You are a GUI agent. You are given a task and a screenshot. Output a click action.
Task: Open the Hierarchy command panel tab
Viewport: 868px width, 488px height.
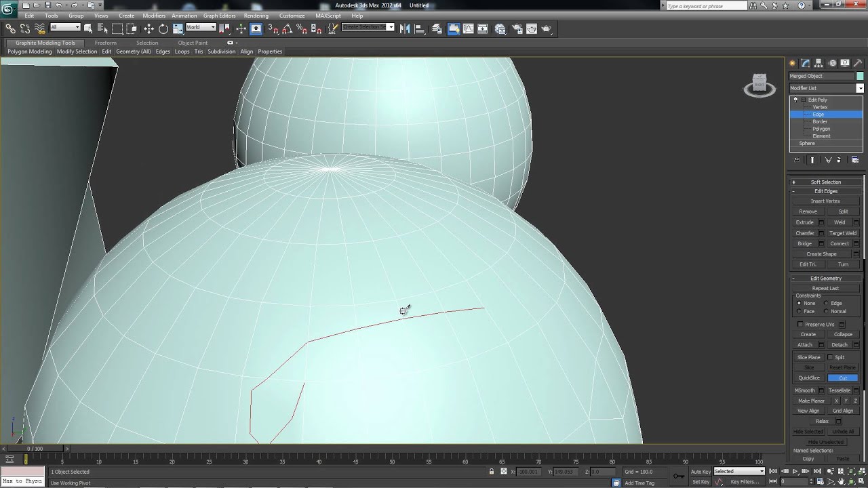(819, 63)
